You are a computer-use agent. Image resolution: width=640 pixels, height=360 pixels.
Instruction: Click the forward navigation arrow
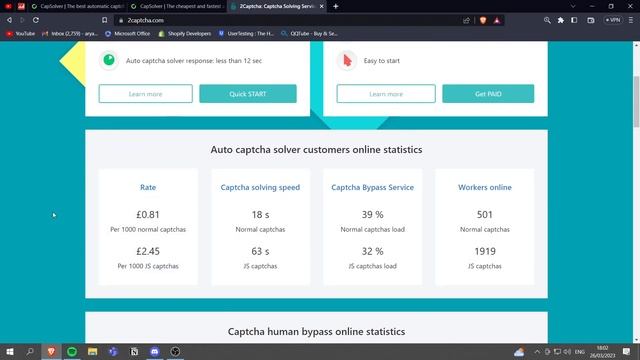(x=22, y=20)
